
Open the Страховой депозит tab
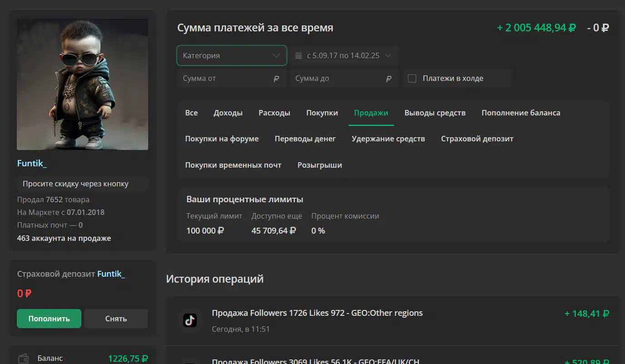(477, 139)
